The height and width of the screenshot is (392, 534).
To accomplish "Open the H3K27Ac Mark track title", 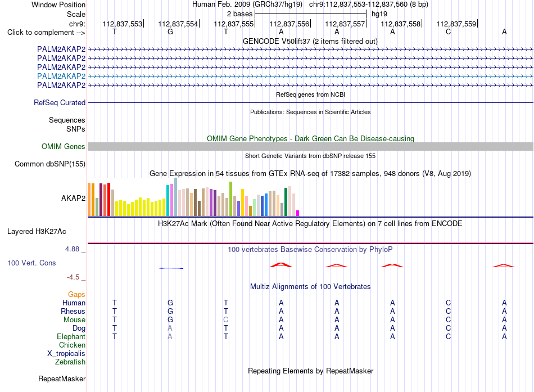I will 310,224.
